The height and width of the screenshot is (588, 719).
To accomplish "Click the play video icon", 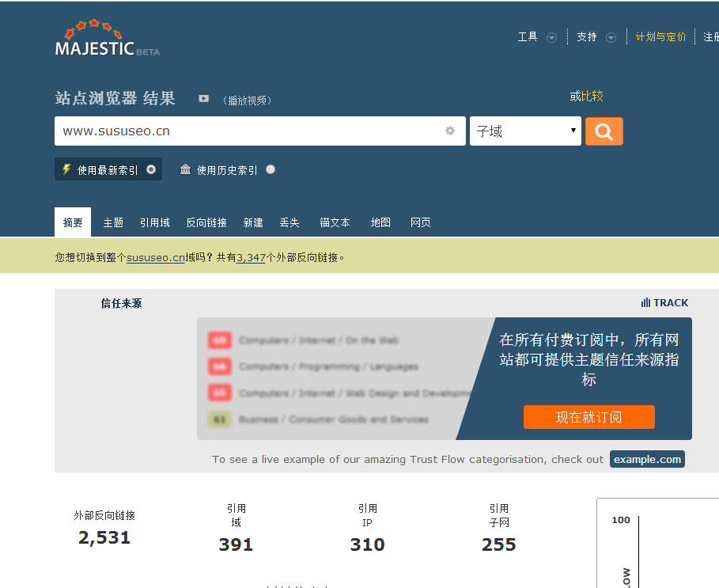I will pyautogui.click(x=203, y=99).
